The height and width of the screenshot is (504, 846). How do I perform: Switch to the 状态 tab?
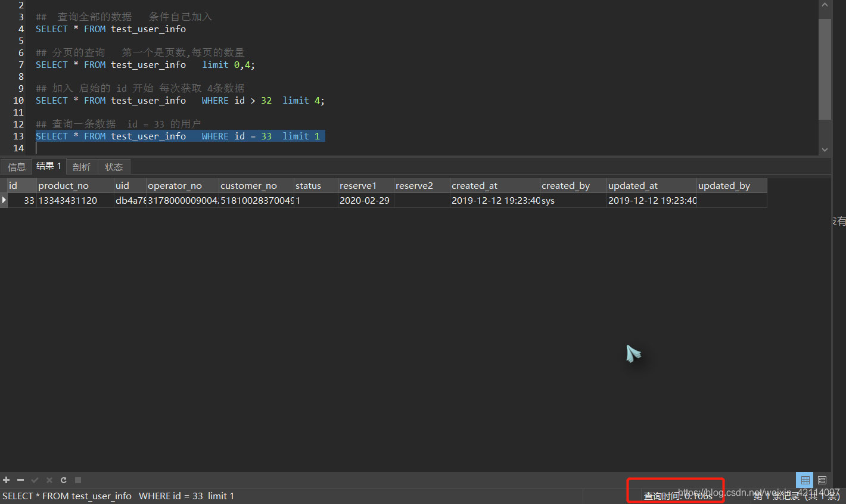click(114, 167)
